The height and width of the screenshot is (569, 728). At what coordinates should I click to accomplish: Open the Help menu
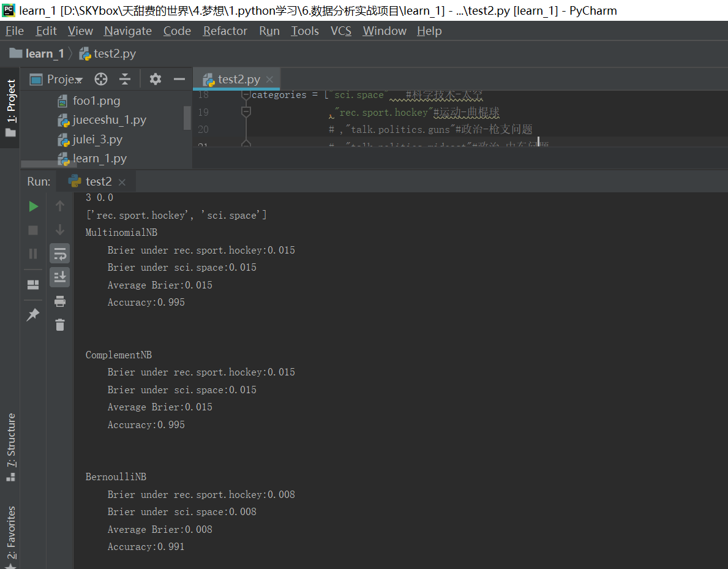click(x=429, y=31)
